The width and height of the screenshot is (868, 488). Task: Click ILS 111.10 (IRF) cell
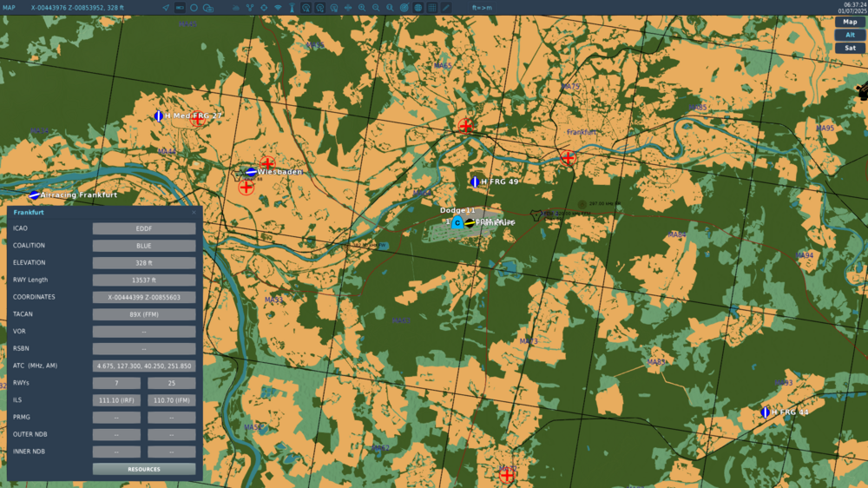pyautogui.click(x=116, y=400)
